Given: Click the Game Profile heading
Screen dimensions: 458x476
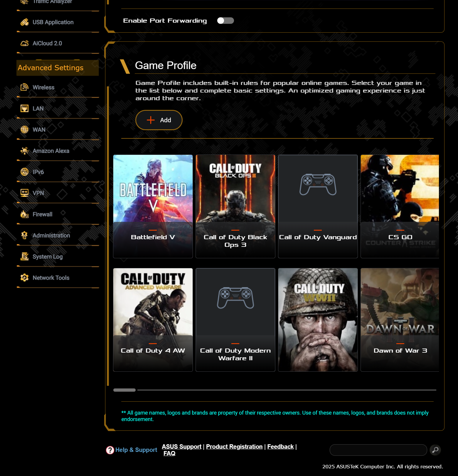Looking at the screenshot, I should pos(166,66).
